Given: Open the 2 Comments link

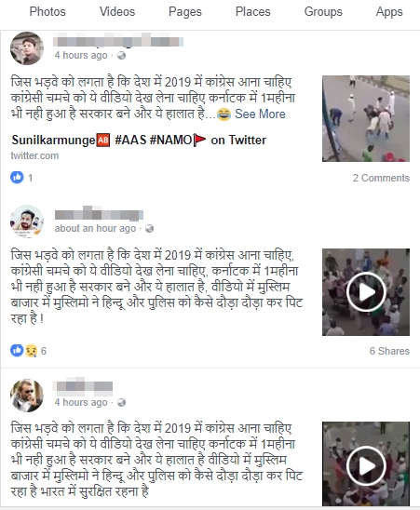Looking at the screenshot, I should (381, 178).
